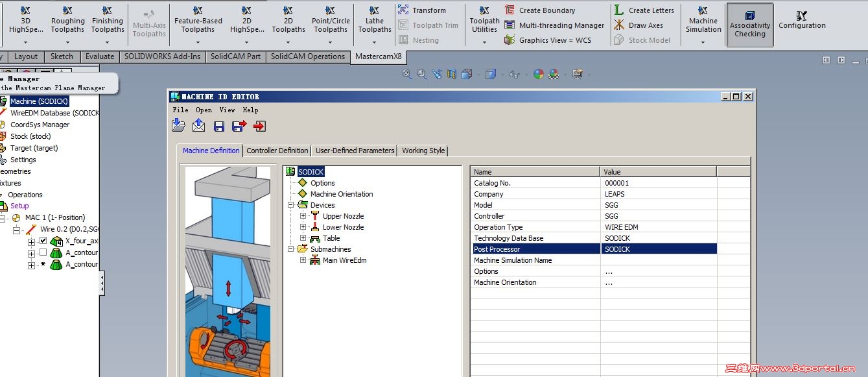Screen dimensions: 868x377
Task: Click the Post Processor SODICK value cell
Action: click(659, 249)
